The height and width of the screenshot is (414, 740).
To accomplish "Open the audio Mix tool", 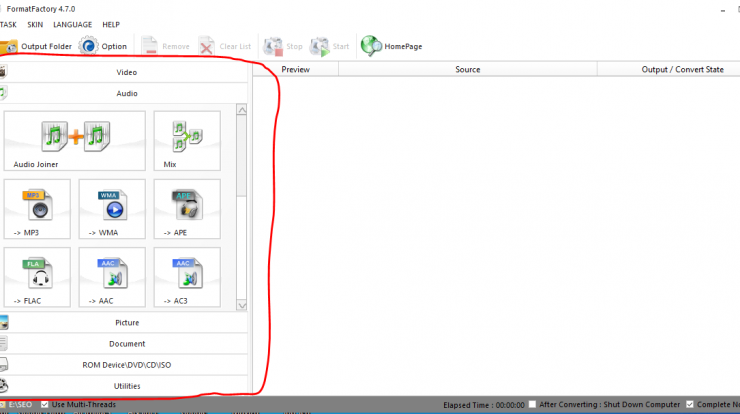I will tap(187, 141).
